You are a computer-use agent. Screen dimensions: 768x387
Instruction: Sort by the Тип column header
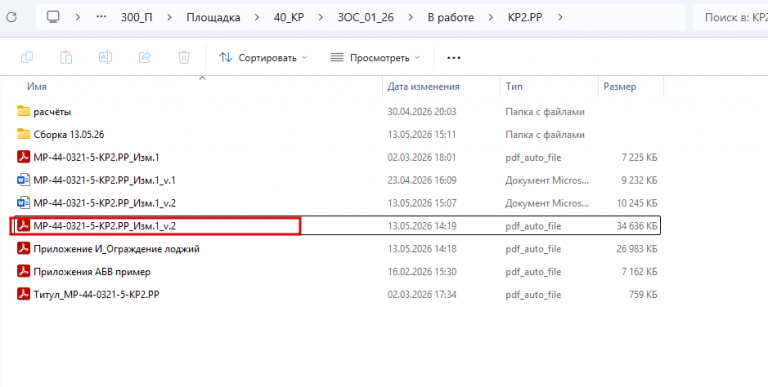coord(514,86)
